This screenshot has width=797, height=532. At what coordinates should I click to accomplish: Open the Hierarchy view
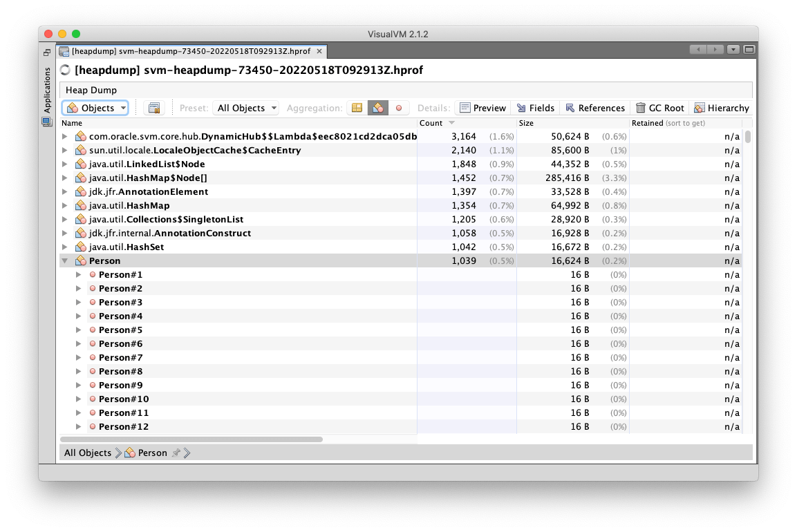[x=722, y=108]
